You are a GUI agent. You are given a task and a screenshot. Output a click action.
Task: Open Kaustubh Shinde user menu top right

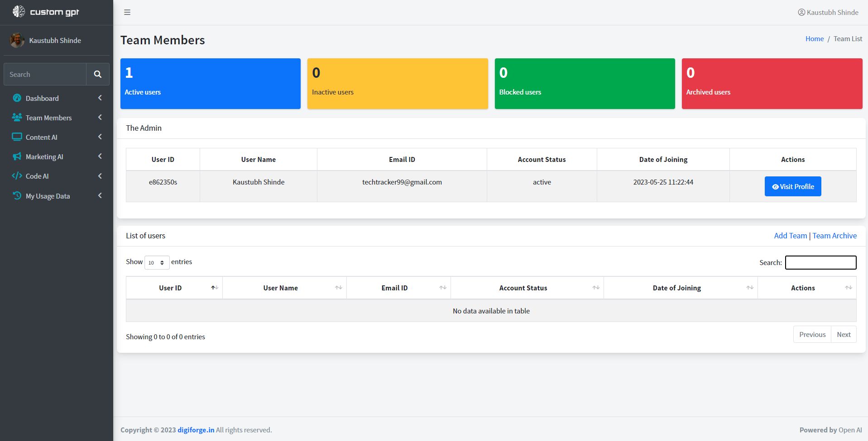click(x=828, y=12)
